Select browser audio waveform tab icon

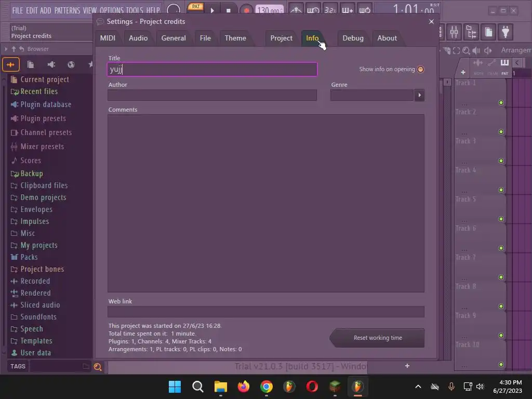[x=10, y=64]
